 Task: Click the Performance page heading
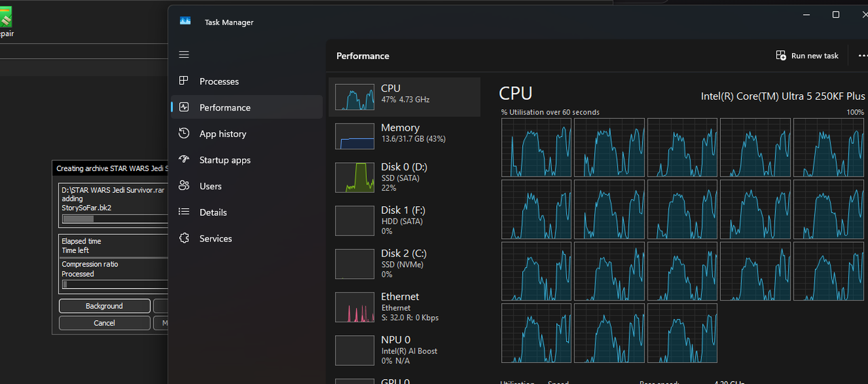[363, 56]
